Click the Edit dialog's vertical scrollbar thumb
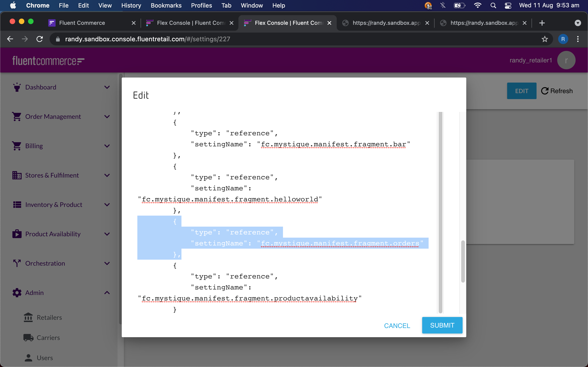The width and height of the screenshot is (588, 367). click(x=463, y=261)
